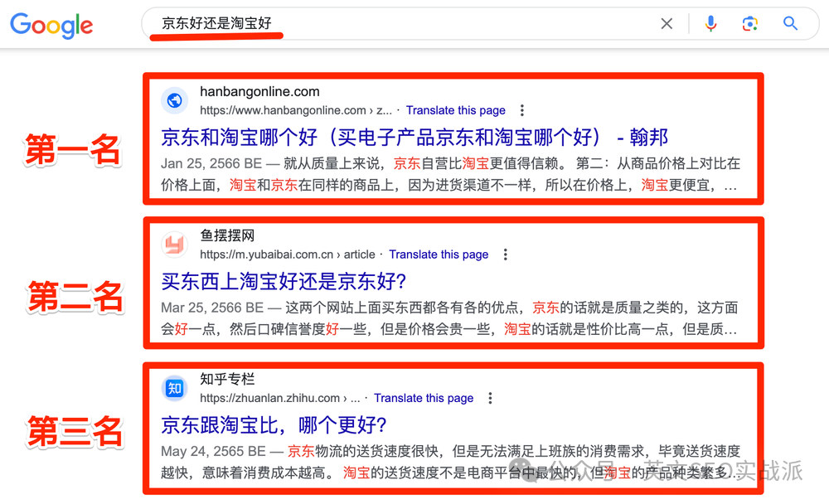Start voice search with microphone icon
The image size is (829, 504).
click(x=711, y=23)
